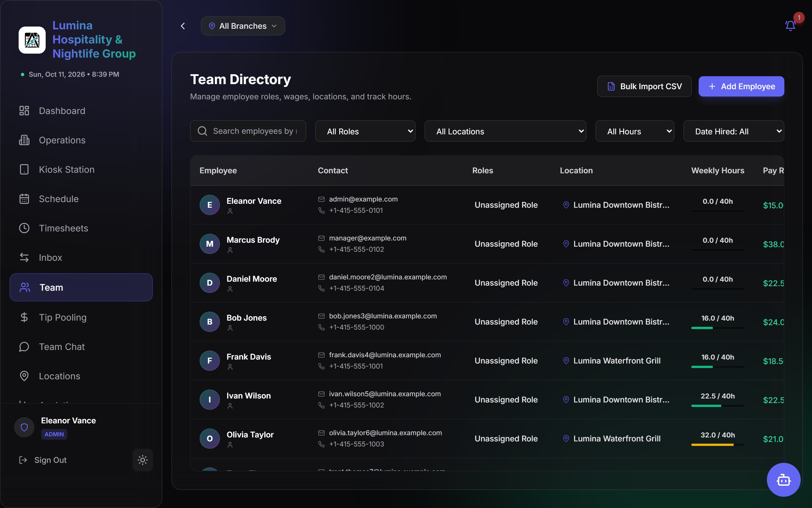Toggle the light/dark theme sun icon
The image size is (812, 508).
point(143,460)
